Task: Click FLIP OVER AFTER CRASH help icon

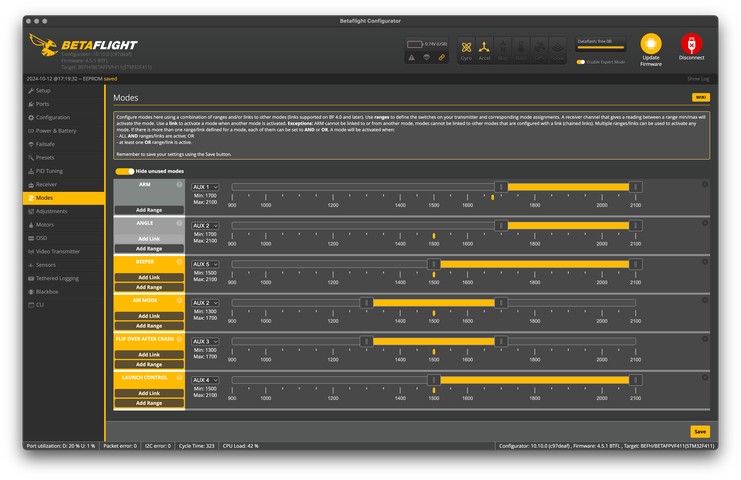Action: tap(180, 339)
